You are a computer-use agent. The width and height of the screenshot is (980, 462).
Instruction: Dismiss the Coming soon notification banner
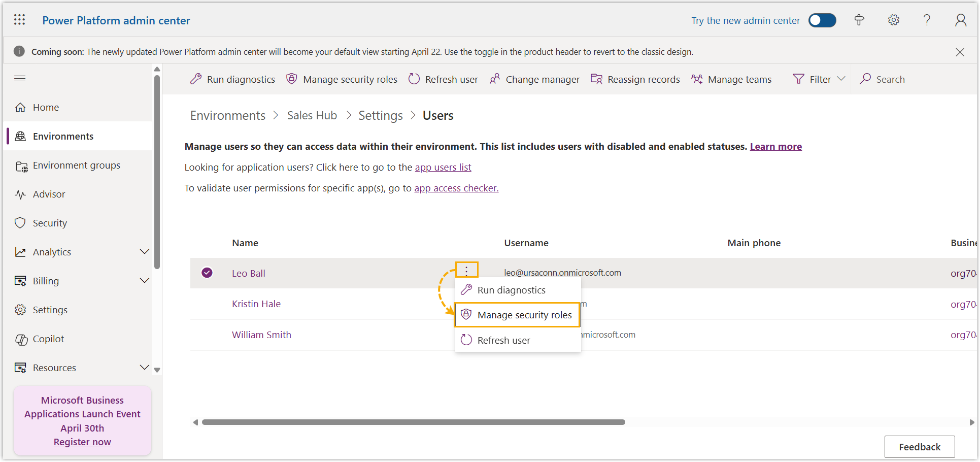coord(960,52)
